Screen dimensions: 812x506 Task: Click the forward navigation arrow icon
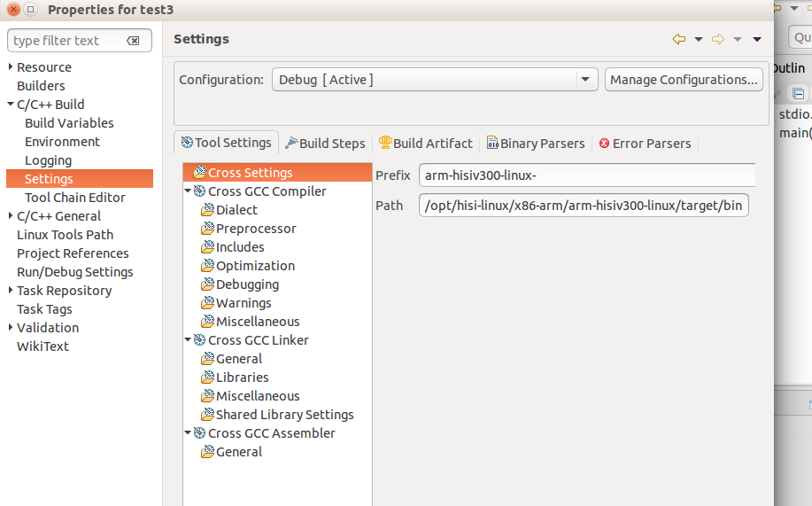[x=718, y=39]
